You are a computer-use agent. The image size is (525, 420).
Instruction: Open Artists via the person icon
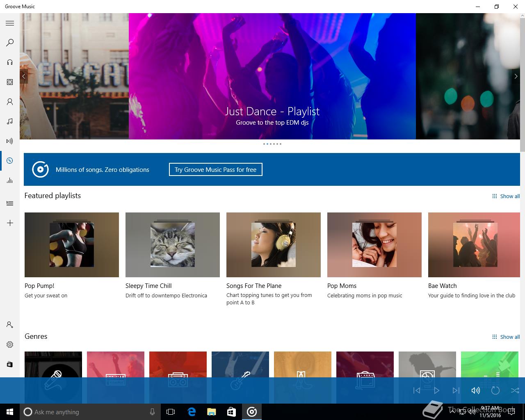(10, 102)
